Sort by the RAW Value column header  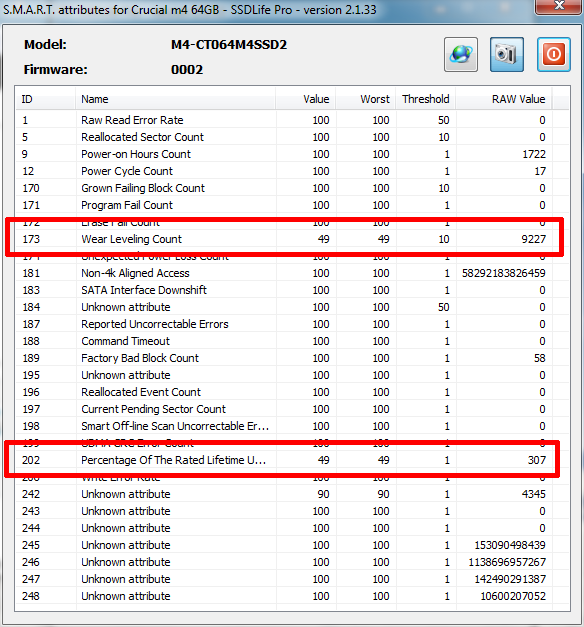click(x=504, y=99)
